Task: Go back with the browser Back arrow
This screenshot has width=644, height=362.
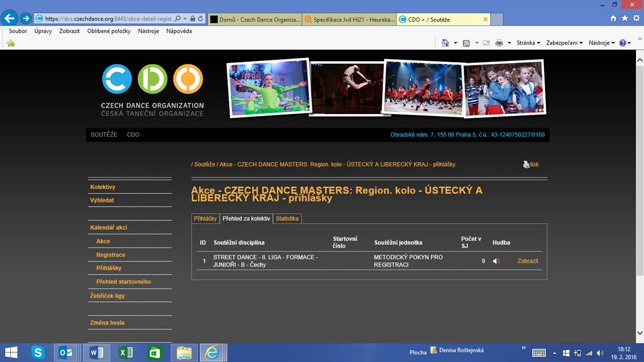Action: (9, 18)
